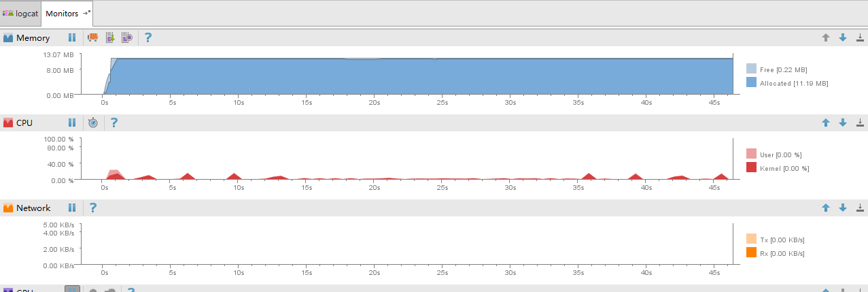Viewport: 868px width, 292px height.
Task: Click the Kernel CPU legend swatch
Action: (751, 167)
